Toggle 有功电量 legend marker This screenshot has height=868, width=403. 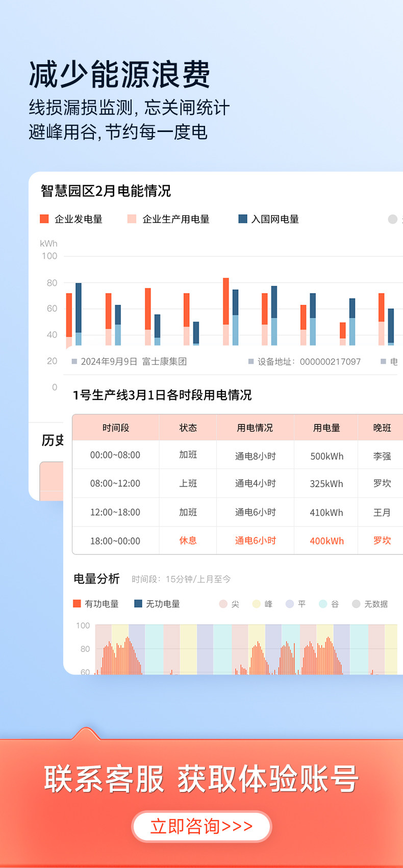point(77,603)
